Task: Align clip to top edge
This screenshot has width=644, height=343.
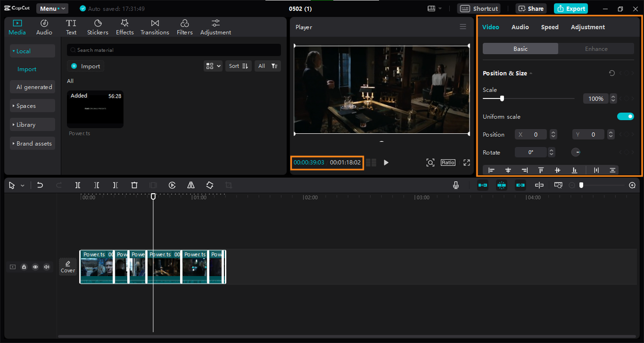Action: coord(541,170)
